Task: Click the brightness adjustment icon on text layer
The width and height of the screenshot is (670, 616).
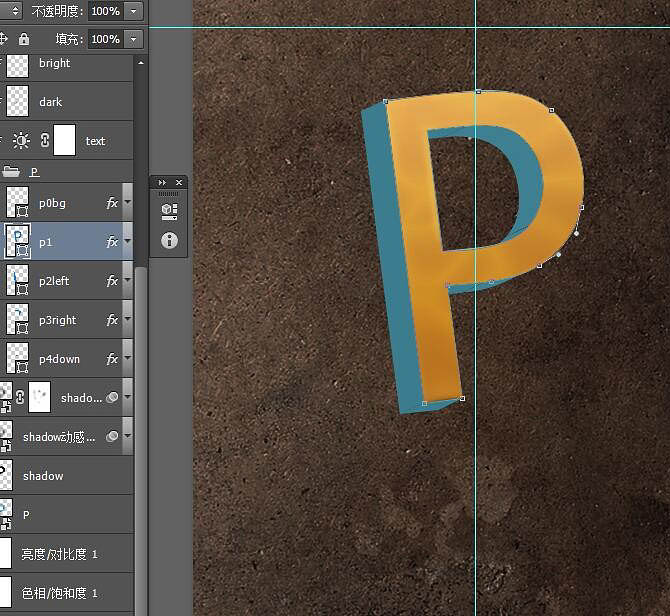Action: point(22,141)
